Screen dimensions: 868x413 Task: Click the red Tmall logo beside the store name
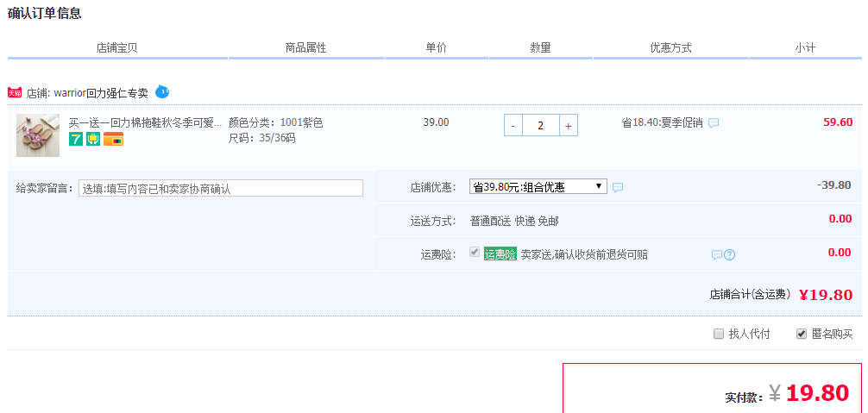coord(15,93)
